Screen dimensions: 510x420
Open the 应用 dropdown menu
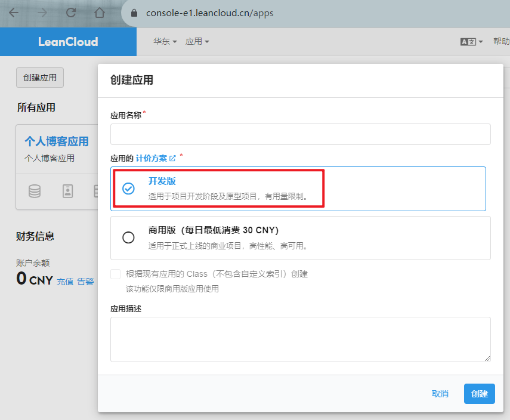tap(197, 42)
